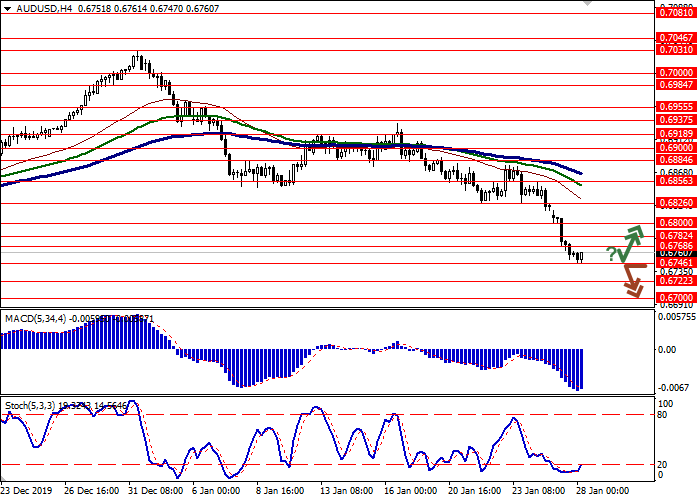Screen dimensions: 700x500
Task: Click the green checkmark near current price
Action: [x=622, y=252]
